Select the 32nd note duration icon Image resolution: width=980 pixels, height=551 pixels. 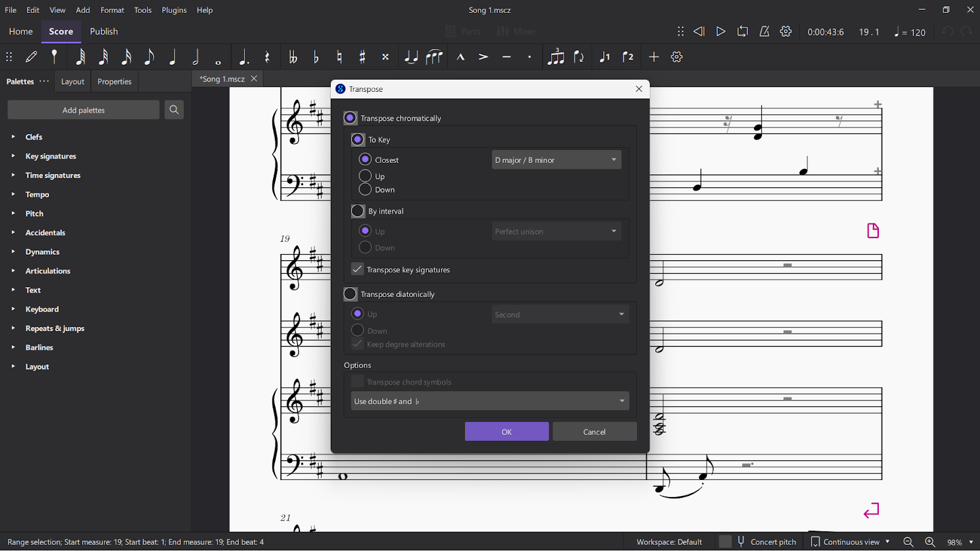pyautogui.click(x=104, y=57)
